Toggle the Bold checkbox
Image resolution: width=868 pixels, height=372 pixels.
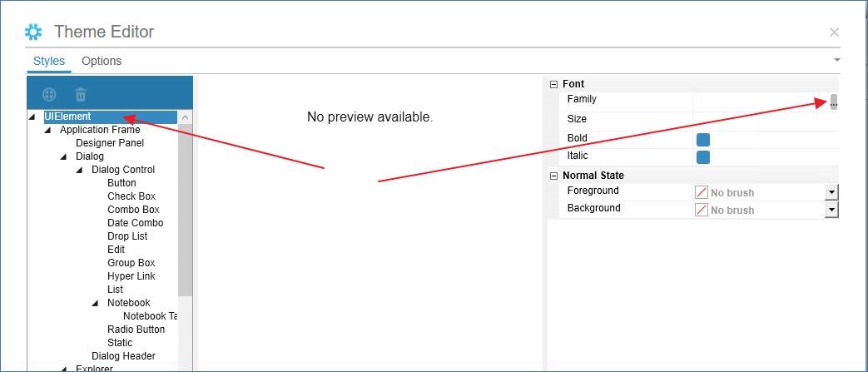(x=703, y=140)
